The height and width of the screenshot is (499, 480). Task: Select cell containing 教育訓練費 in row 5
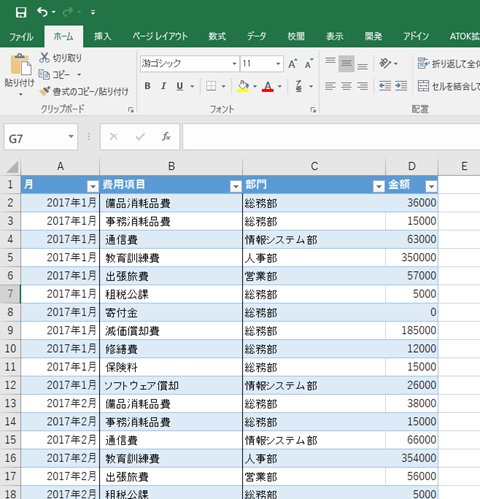(171, 257)
